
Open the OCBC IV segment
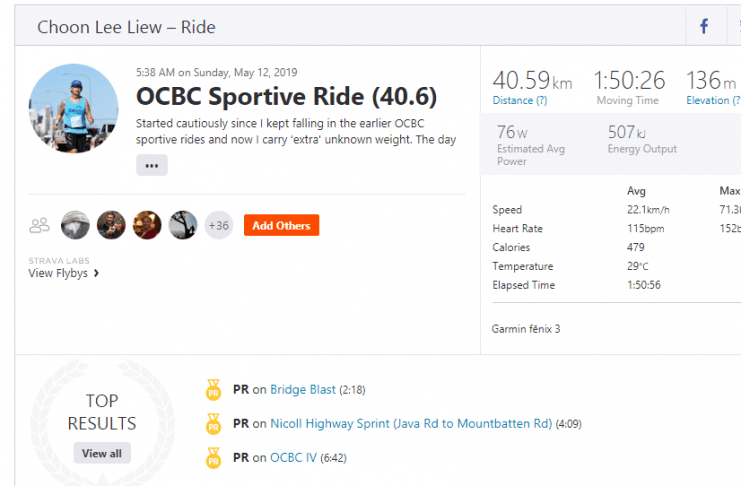coord(293,458)
